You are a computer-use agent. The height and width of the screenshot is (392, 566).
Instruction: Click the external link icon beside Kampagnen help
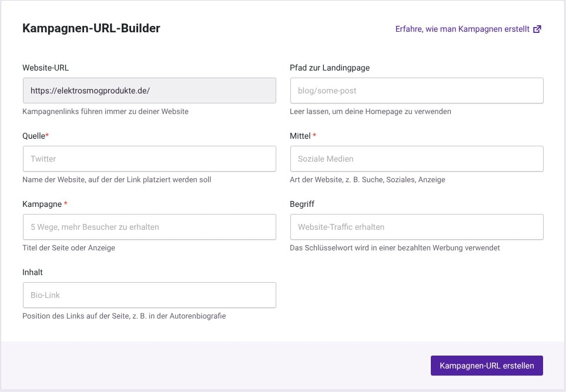click(537, 29)
